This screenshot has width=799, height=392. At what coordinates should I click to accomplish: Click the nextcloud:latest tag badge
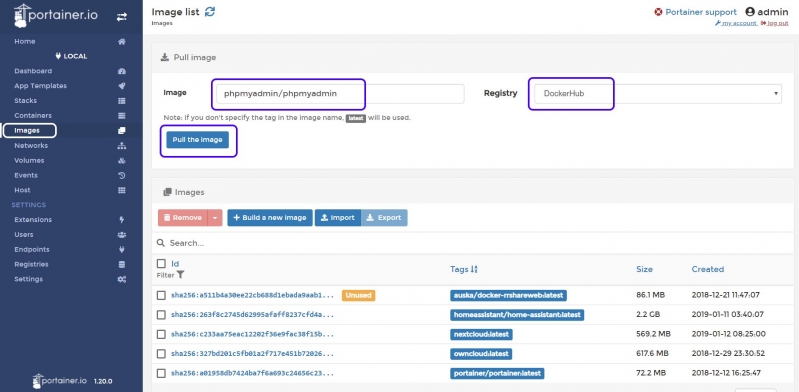click(x=481, y=334)
